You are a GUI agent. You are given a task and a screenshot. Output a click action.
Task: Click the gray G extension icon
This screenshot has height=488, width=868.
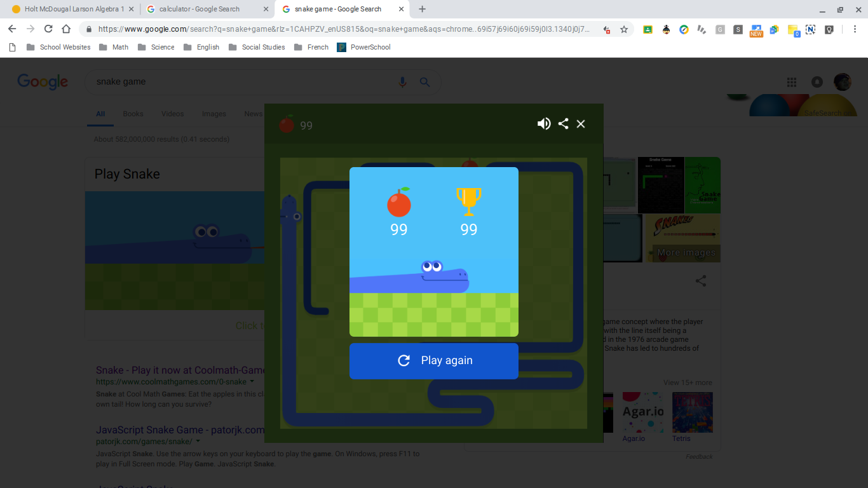(720, 29)
